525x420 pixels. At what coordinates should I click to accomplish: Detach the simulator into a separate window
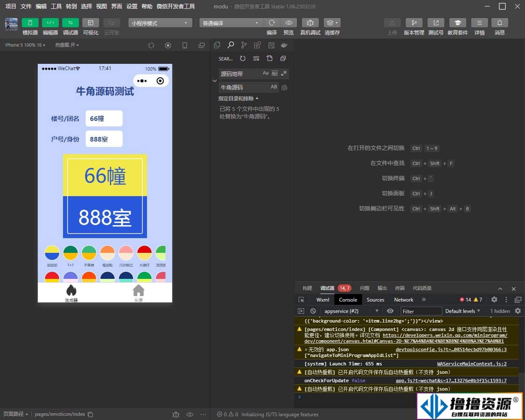[202, 45]
